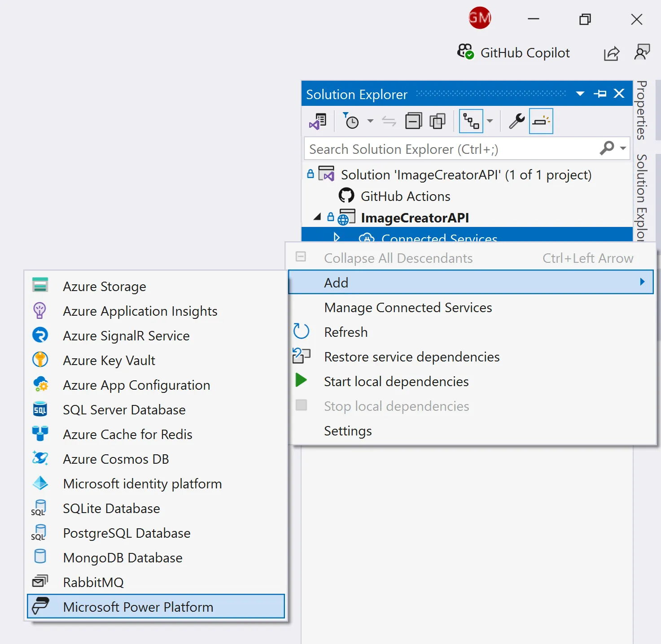Open the Properties side tab
This screenshot has width=661, height=644.
[642, 110]
